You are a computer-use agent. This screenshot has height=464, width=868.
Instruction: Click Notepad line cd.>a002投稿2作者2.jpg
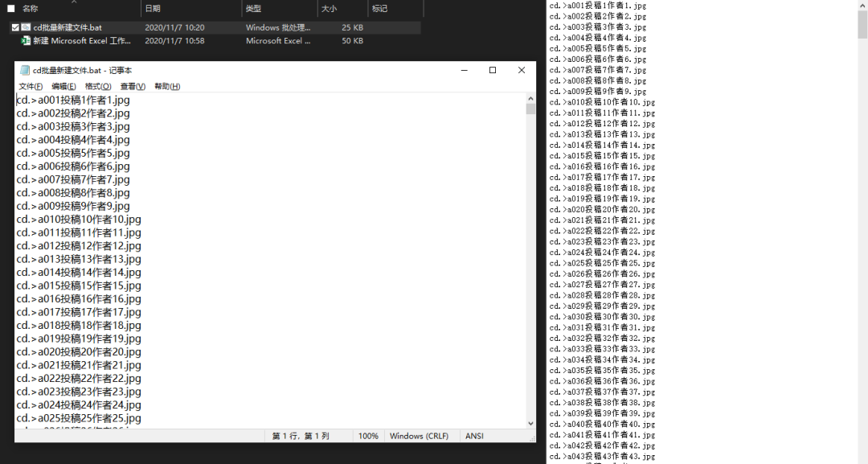(x=73, y=113)
